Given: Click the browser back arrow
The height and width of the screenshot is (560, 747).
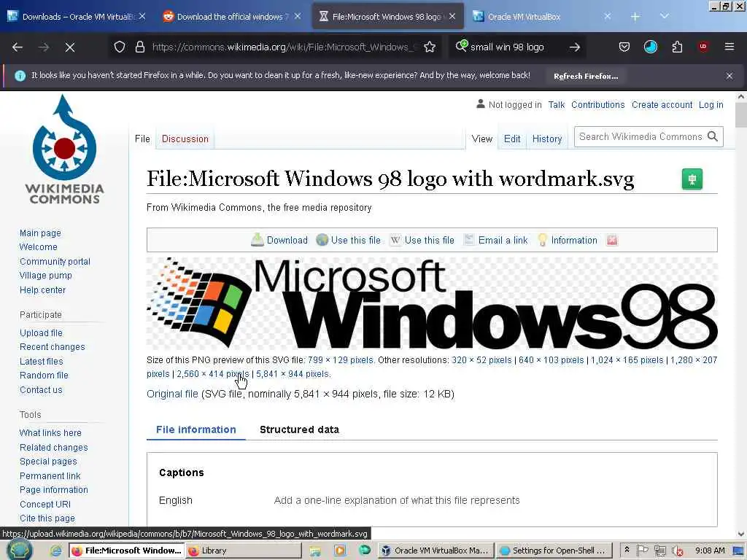Looking at the screenshot, I should 18,47.
